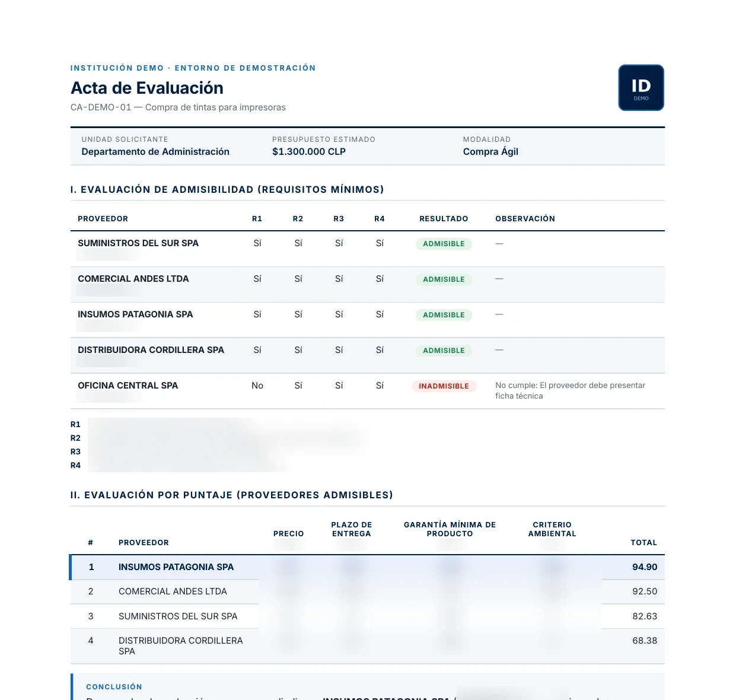Click R1 'Sí' for SUMINISTROS DEL SUR SPA

(257, 243)
